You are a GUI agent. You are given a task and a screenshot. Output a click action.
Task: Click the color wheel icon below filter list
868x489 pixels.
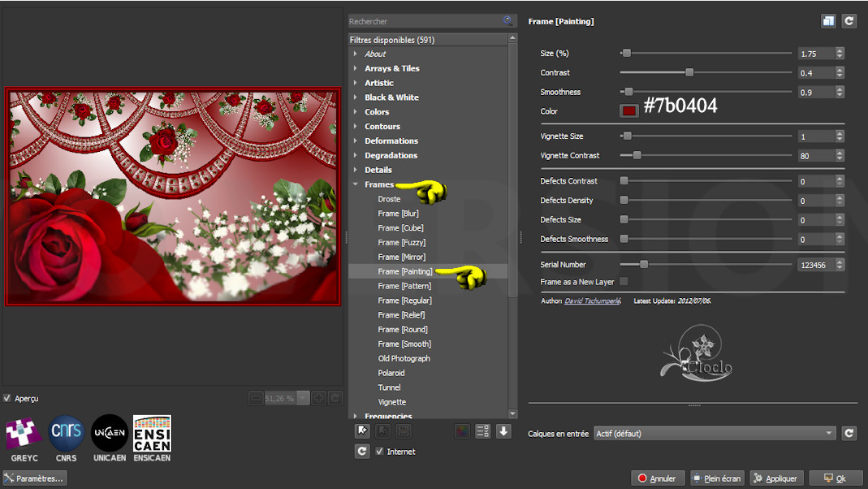[461, 431]
